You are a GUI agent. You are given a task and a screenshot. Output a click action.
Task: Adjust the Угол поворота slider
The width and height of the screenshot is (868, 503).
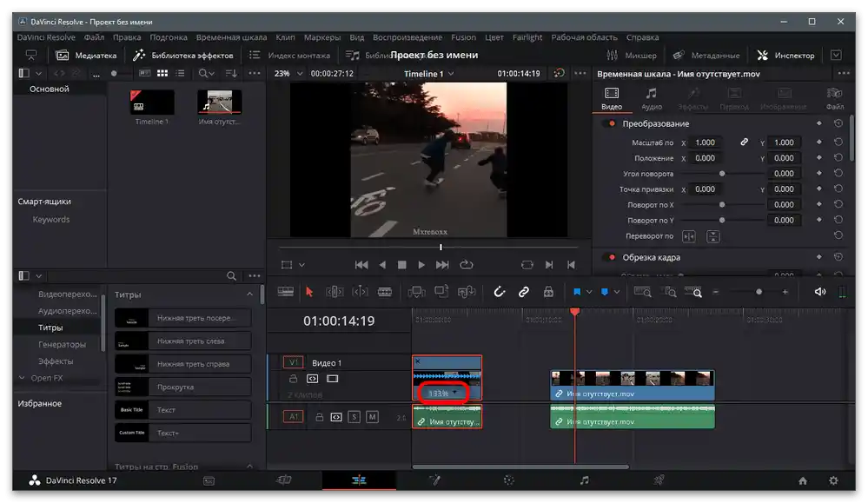tap(722, 174)
